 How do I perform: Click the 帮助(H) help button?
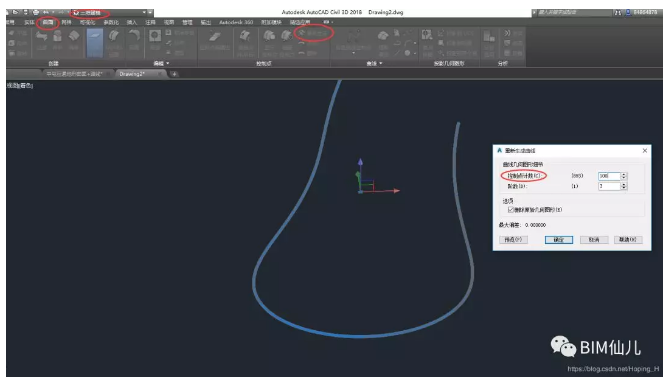(x=628, y=240)
